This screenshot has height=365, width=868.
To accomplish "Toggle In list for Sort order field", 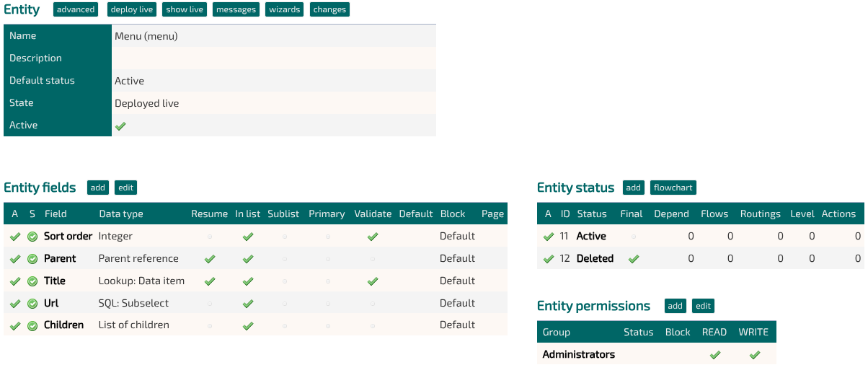I will (x=248, y=237).
